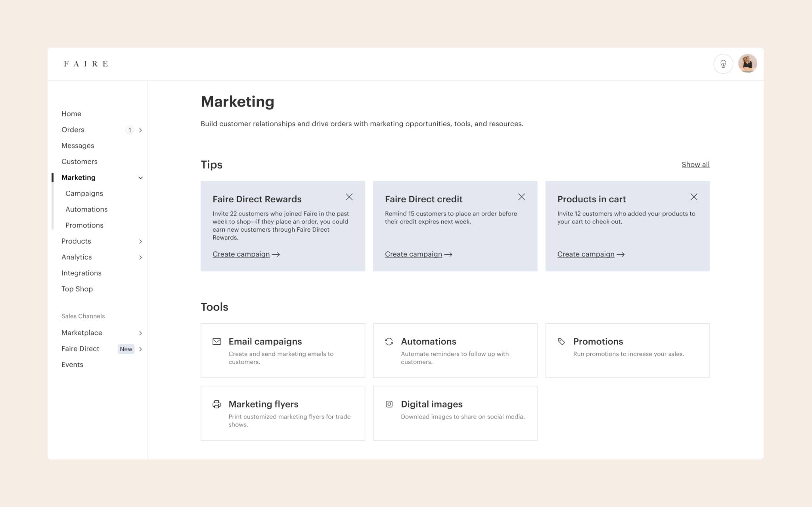812x507 pixels.
Task: Open Campaigns in the sidebar
Action: point(84,194)
